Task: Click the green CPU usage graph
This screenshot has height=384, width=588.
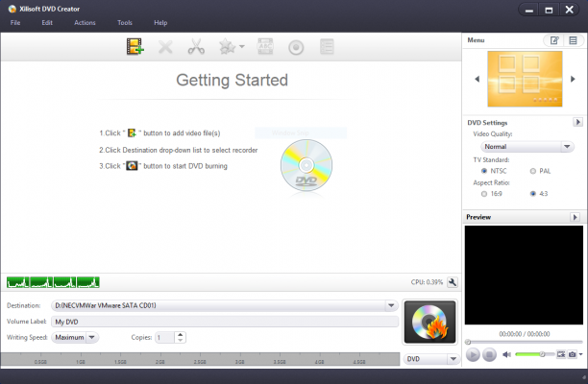Action: (x=53, y=282)
